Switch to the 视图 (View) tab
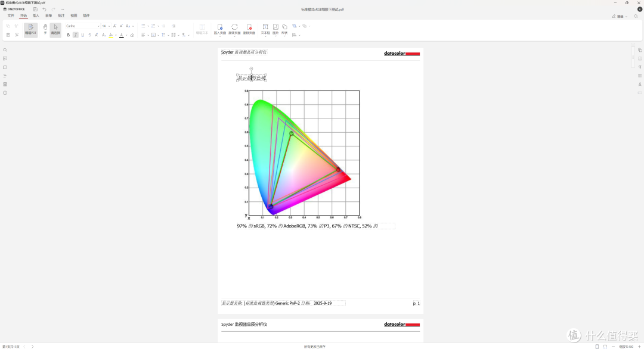Viewport: 644px width, 349px height. (x=73, y=15)
